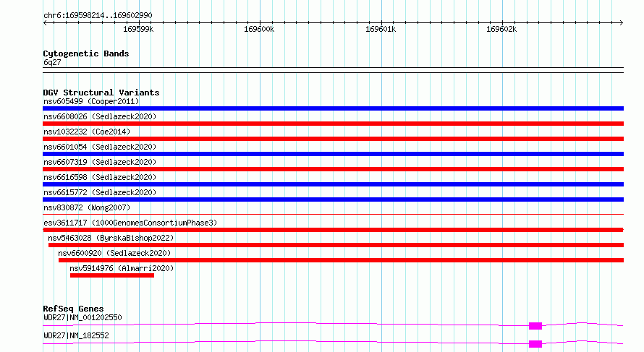Click the blue bar for nsv605499
The height and width of the screenshot is (352, 644).
pos(333,108)
